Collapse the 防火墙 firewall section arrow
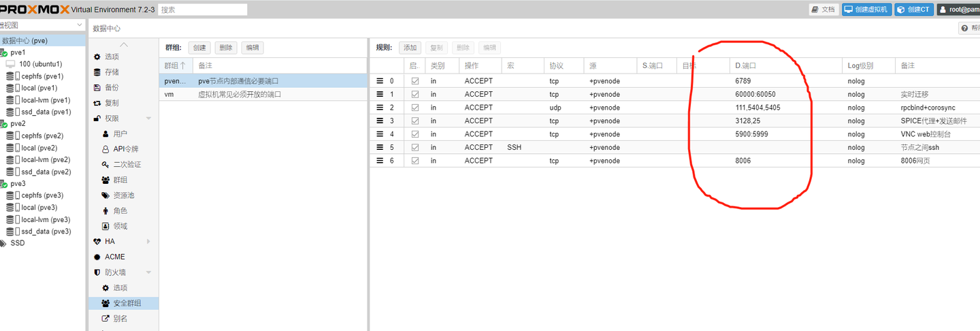Viewport: 980px width, 331px height. click(148, 272)
